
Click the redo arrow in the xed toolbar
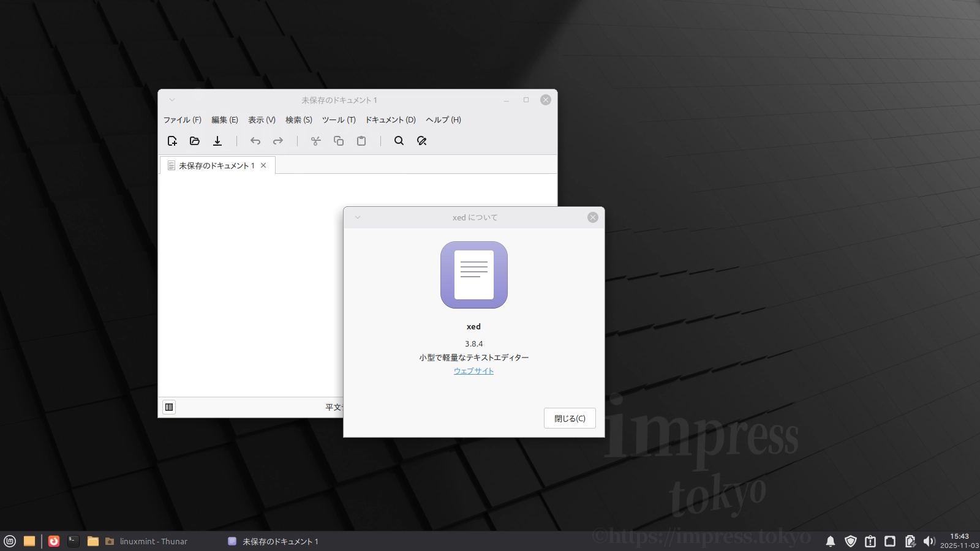tap(278, 141)
